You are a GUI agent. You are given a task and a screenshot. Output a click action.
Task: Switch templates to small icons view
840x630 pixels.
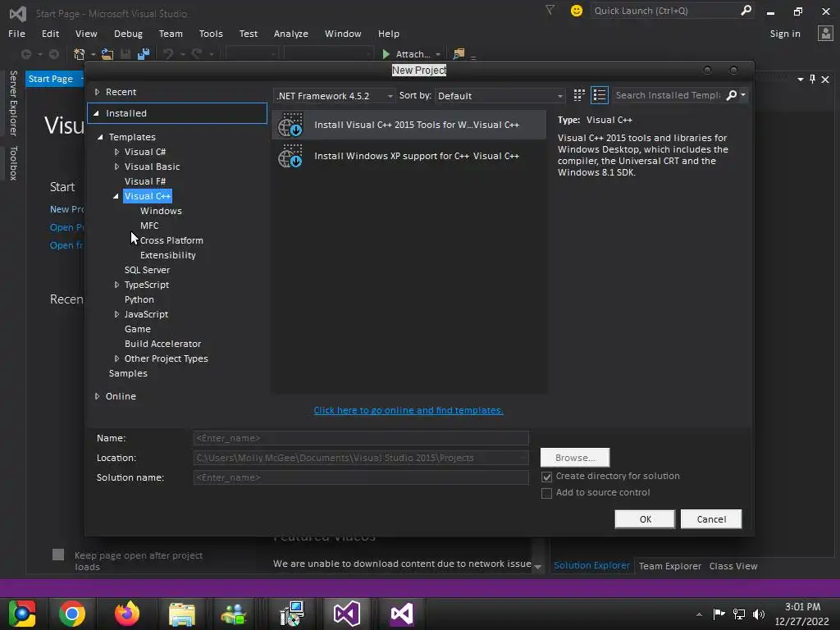[x=579, y=95]
